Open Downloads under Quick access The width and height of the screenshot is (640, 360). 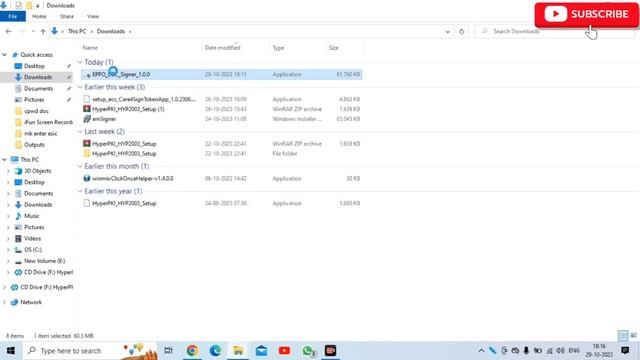click(38, 77)
